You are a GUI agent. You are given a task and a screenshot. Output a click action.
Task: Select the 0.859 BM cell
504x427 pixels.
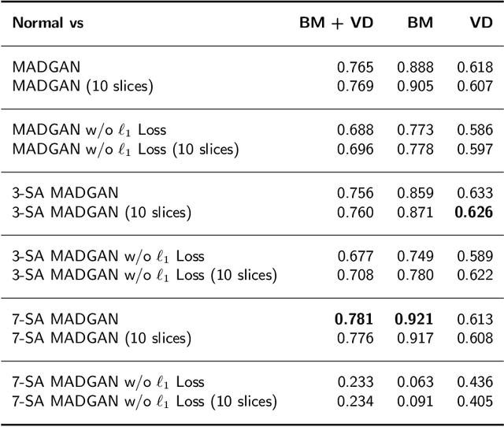(415, 192)
